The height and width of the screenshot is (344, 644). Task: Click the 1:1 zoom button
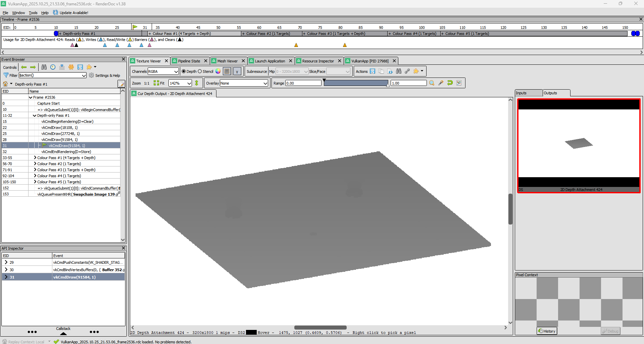point(147,83)
